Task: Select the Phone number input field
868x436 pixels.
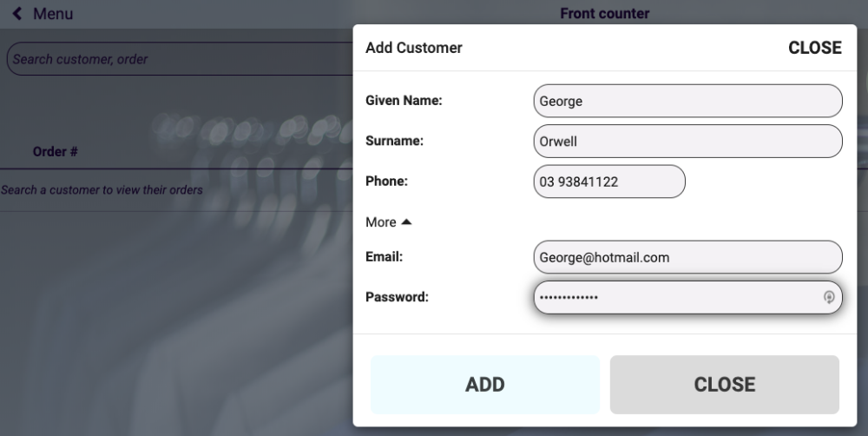Action: 608,182
